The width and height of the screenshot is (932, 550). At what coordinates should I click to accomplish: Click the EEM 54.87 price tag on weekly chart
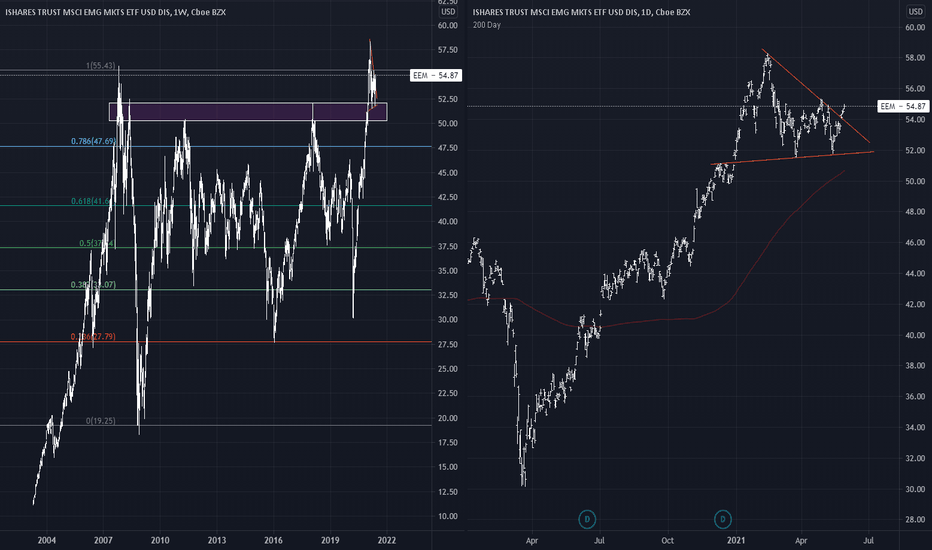click(436, 76)
